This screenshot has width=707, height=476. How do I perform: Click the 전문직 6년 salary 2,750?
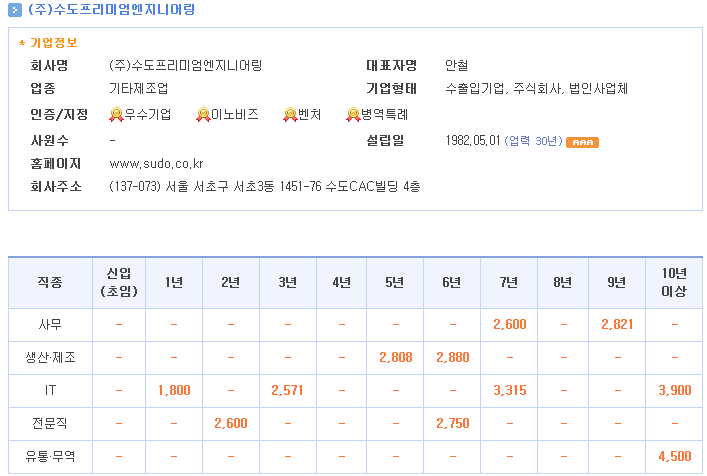coord(453,423)
